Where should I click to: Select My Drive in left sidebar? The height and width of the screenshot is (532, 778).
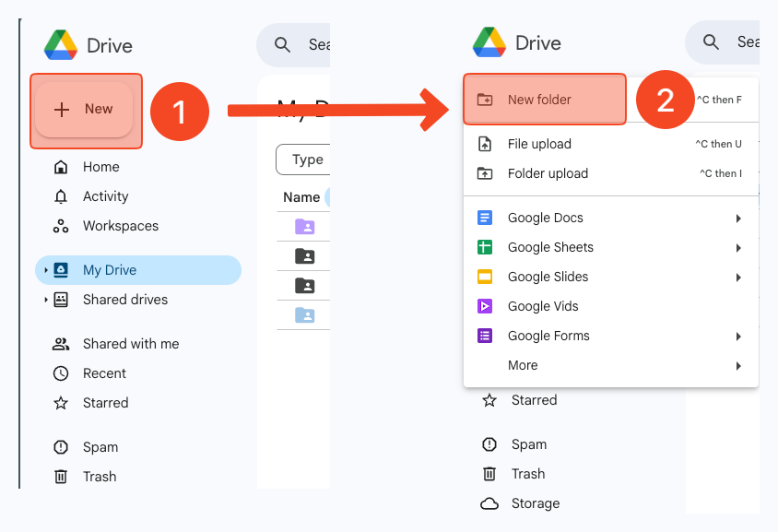click(138, 270)
